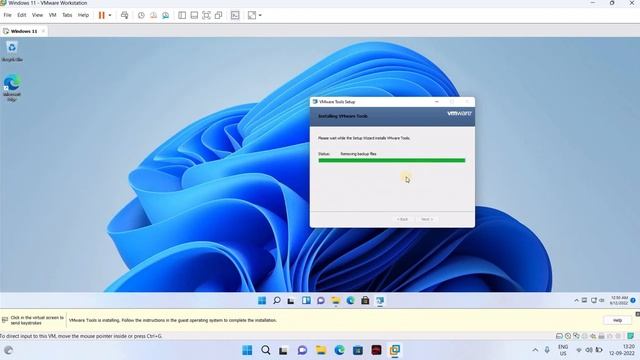The image size is (640, 360).
Task: Open Chat on the host taskbar
Action: 302,350
